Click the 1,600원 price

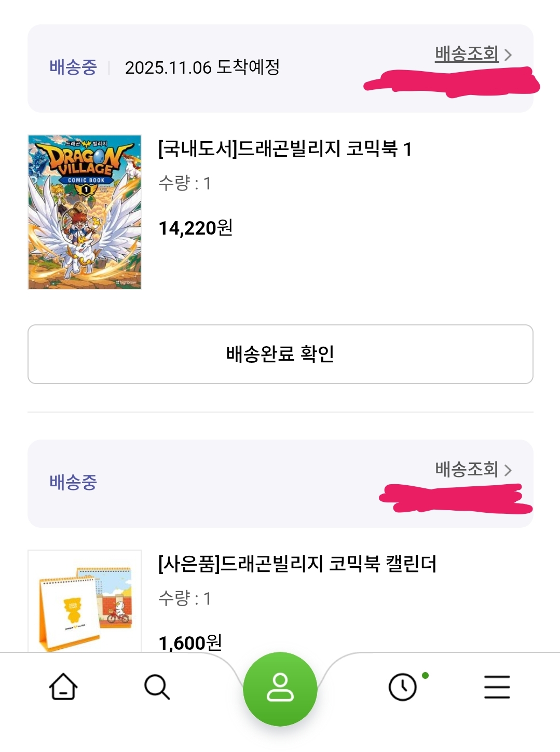pyautogui.click(x=190, y=643)
